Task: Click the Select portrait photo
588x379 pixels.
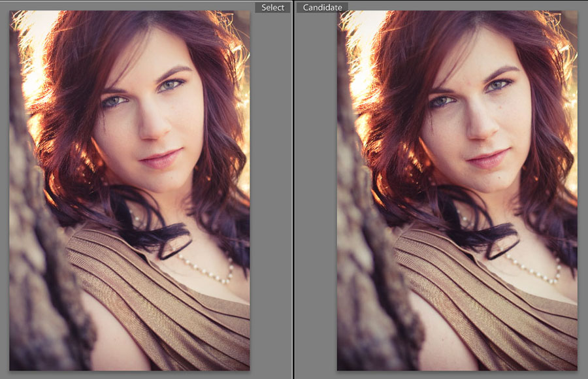Action: click(x=130, y=191)
